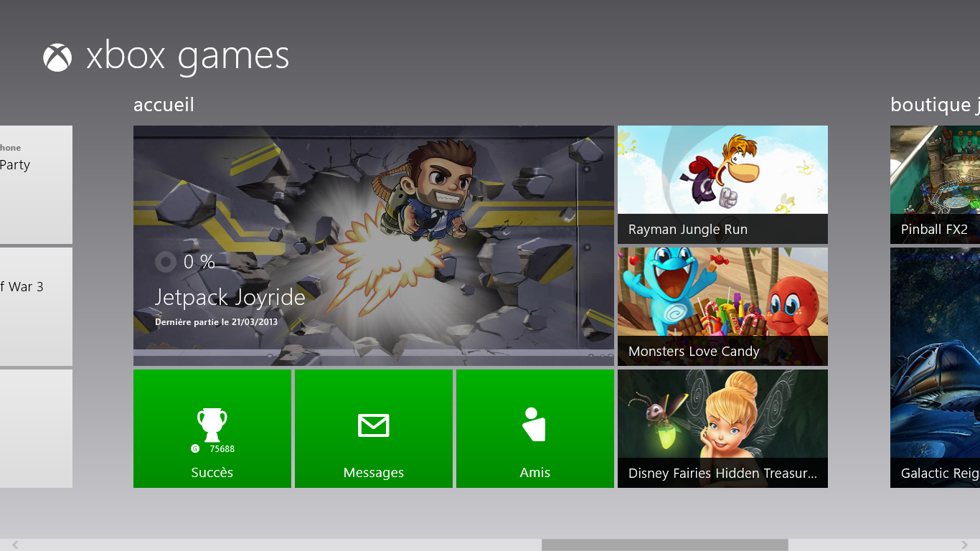Click the Party tile on the left
This screenshot has width=980, height=551.
[x=36, y=184]
